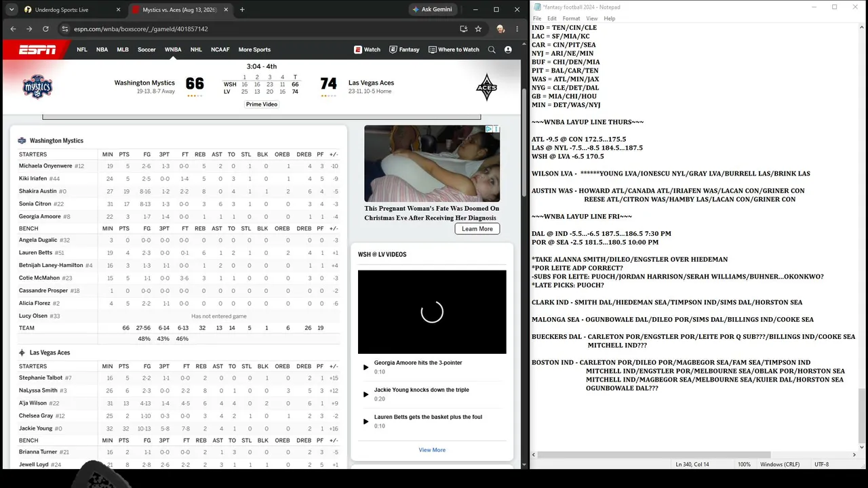The height and width of the screenshot is (488, 868).
Task: Reload the ESPN boxscore page
Action: 45,29
